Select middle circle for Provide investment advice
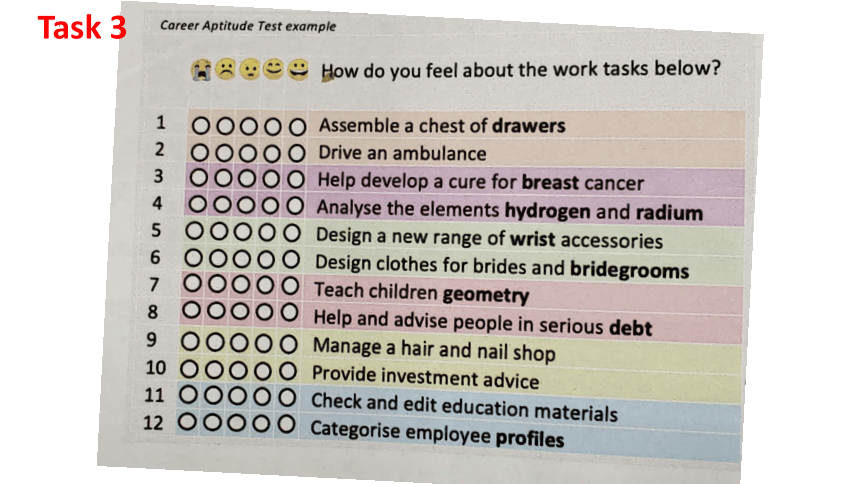 click(238, 371)
